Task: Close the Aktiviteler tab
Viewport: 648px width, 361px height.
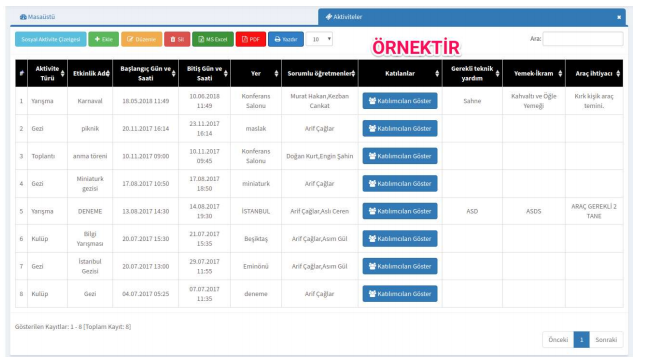Action: click(x=619, y=17)
